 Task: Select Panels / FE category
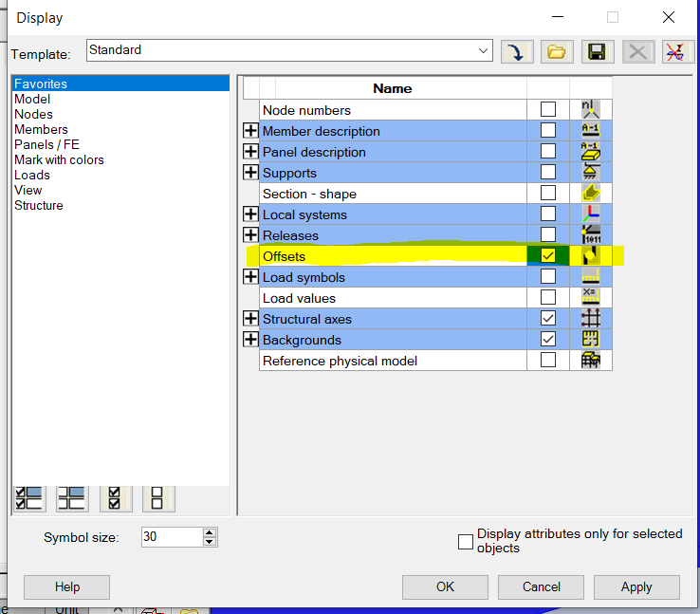point(120,144)
